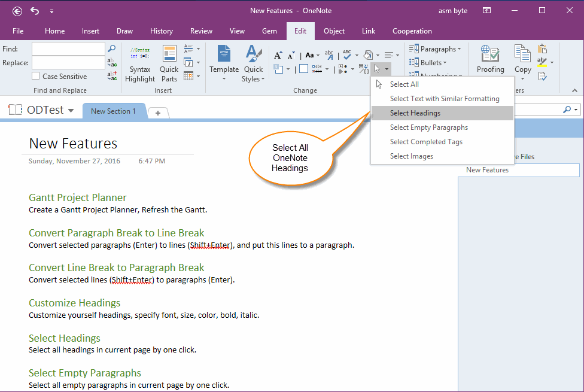Image resolution: width=584 pixels, height=392 pixels.
Task: Click the paragraph alignment lines icon
Action: [388, 55]
